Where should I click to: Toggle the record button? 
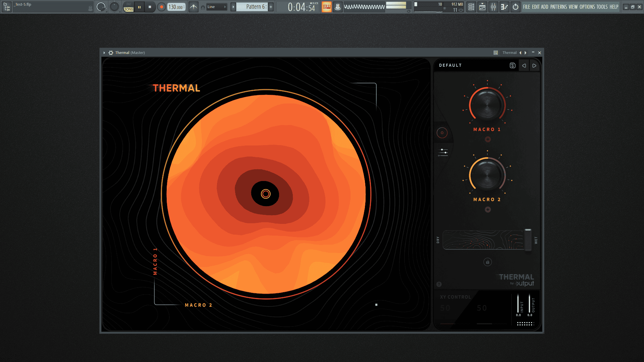pos(161,7)
